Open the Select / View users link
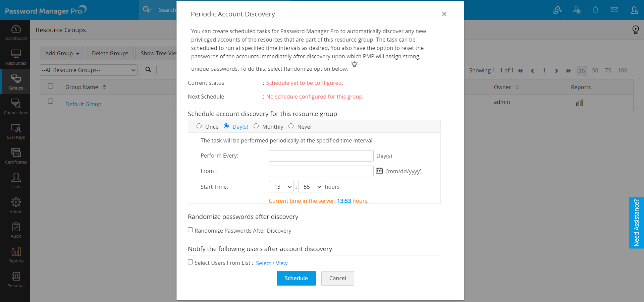 point(272,263)
